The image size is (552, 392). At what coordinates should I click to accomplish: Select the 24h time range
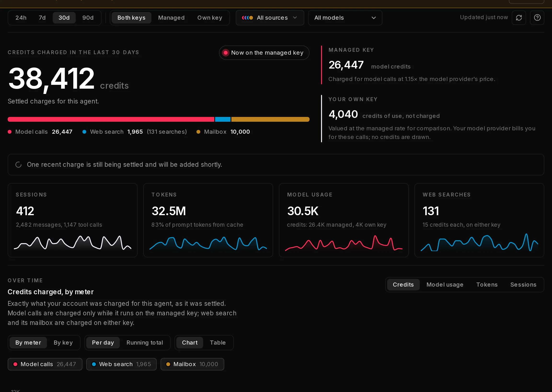[21, 18]
